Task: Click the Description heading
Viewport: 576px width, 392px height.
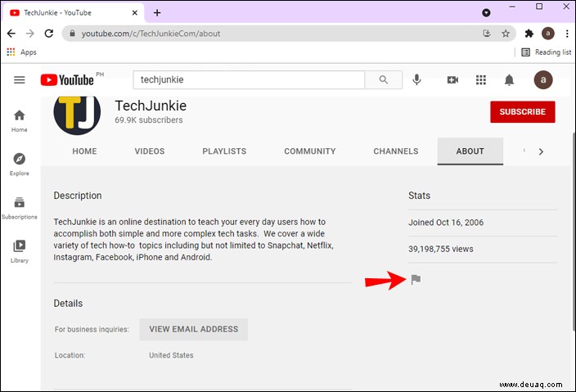Action: tap(78, 196)
